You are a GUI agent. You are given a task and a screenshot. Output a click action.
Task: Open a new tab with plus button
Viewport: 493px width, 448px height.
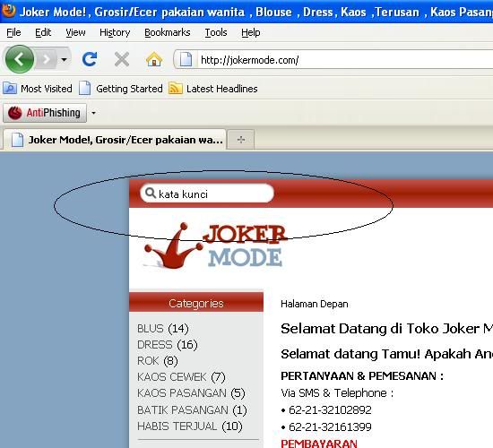(241, 139)
